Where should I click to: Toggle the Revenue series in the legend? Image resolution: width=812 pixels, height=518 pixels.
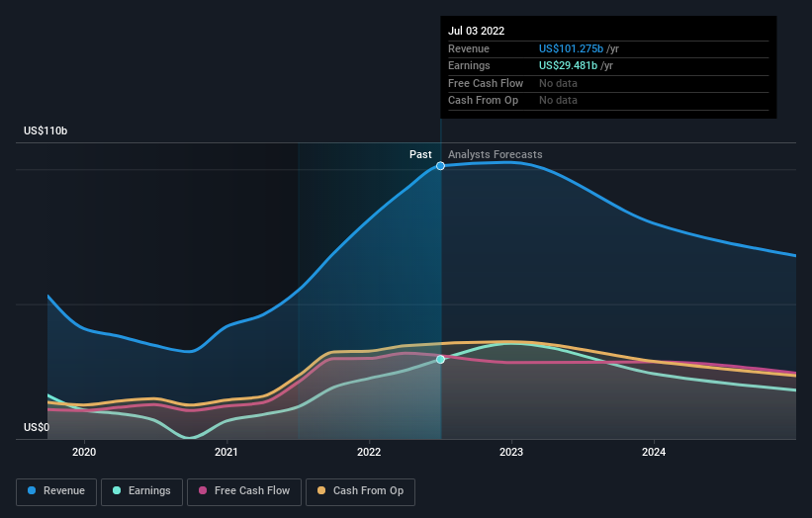(56, 491)
